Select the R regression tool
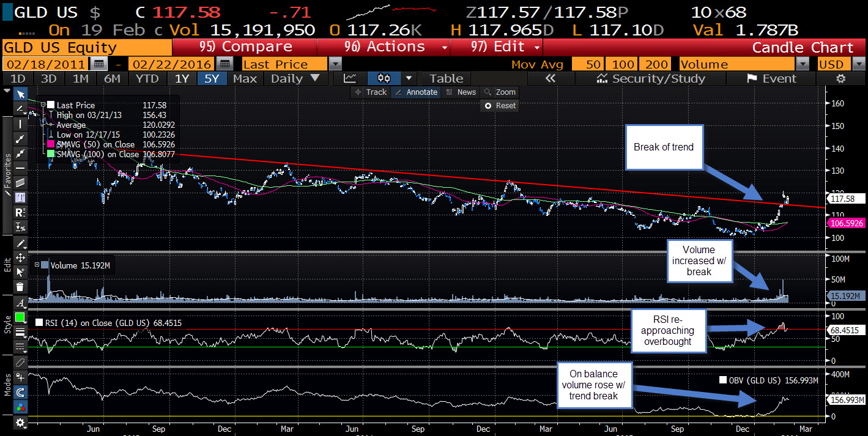Image resolution: width=868 pixels, height=436 pixels. (20, 212)
